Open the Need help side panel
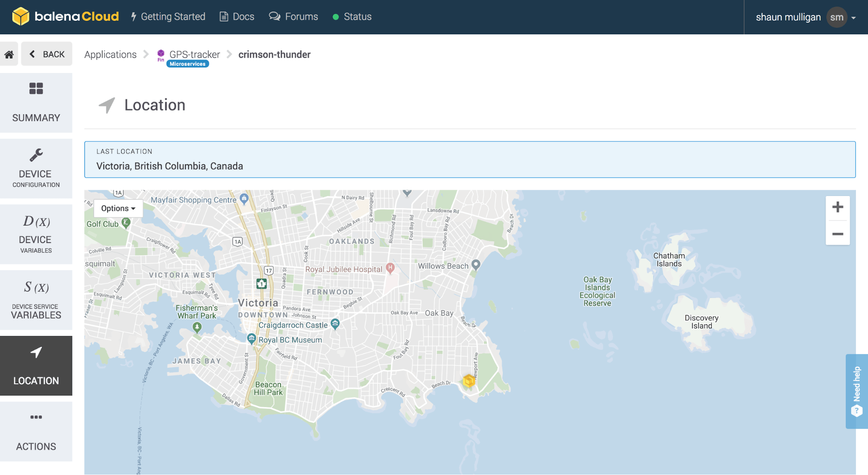Image resolution: width=868 pixels, height=475 pixels. click(857, 391)
